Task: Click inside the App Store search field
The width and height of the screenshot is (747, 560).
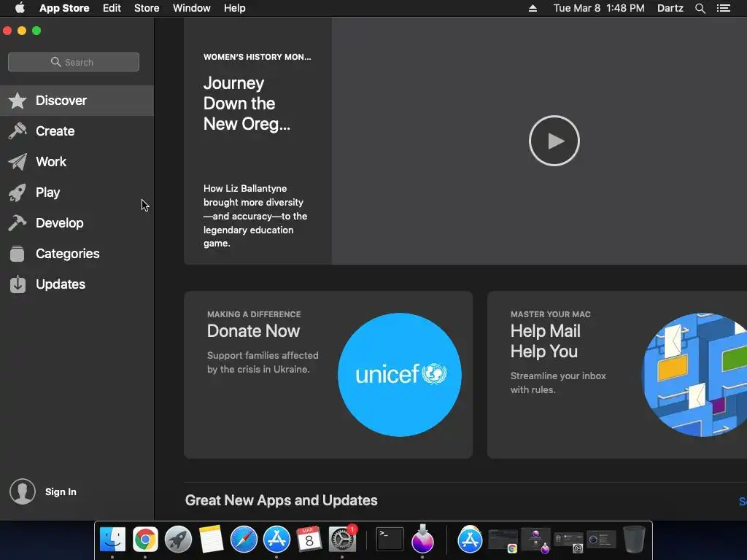Action: point(74,62)
